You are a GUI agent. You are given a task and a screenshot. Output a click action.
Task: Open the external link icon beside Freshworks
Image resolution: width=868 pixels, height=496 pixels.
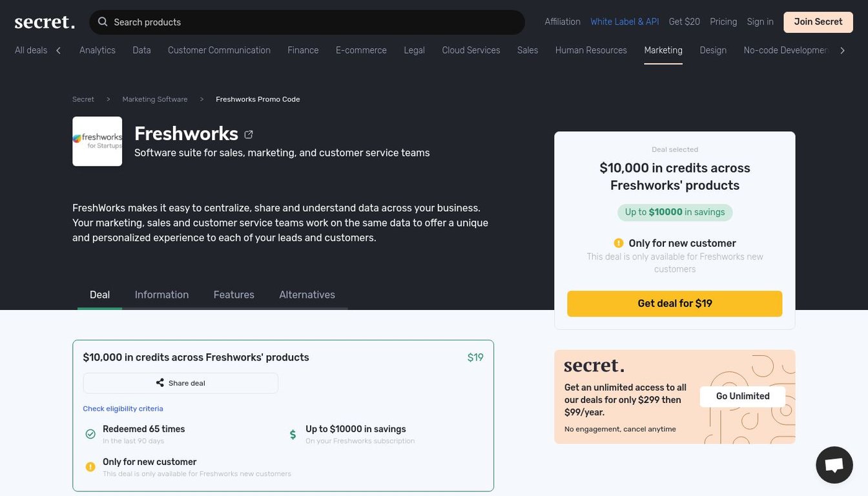[249, 134]
